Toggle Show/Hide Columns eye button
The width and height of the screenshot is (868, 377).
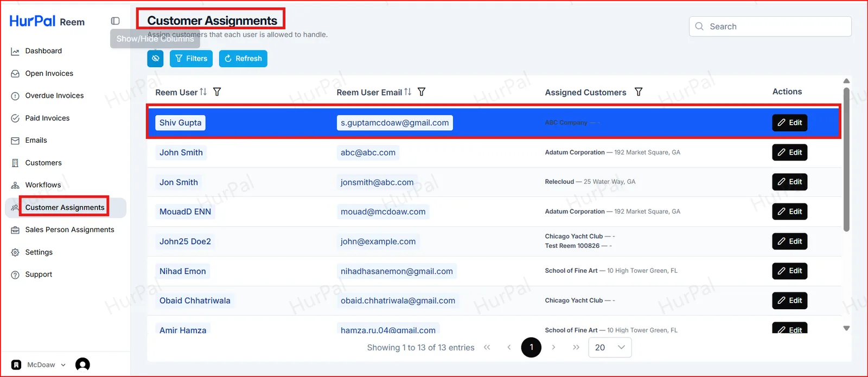point(155,59)
